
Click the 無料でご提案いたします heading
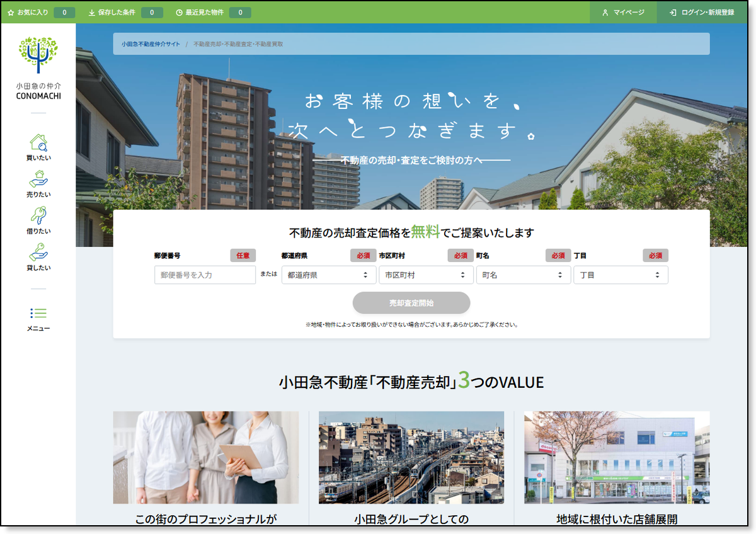click(x=411, y=232)
